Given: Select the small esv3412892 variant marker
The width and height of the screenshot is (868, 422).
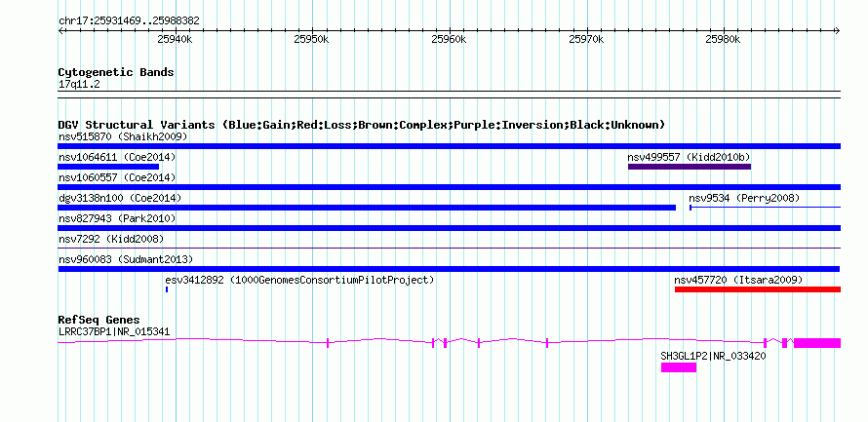Looking at the screenshot, I should (x=167, y=289).
